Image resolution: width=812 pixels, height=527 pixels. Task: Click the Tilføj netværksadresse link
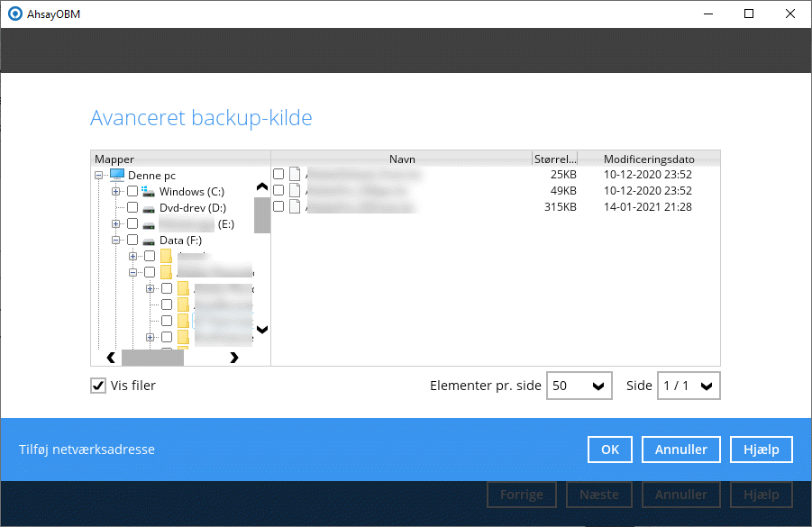pyautogui.click(x=87, y=449)
